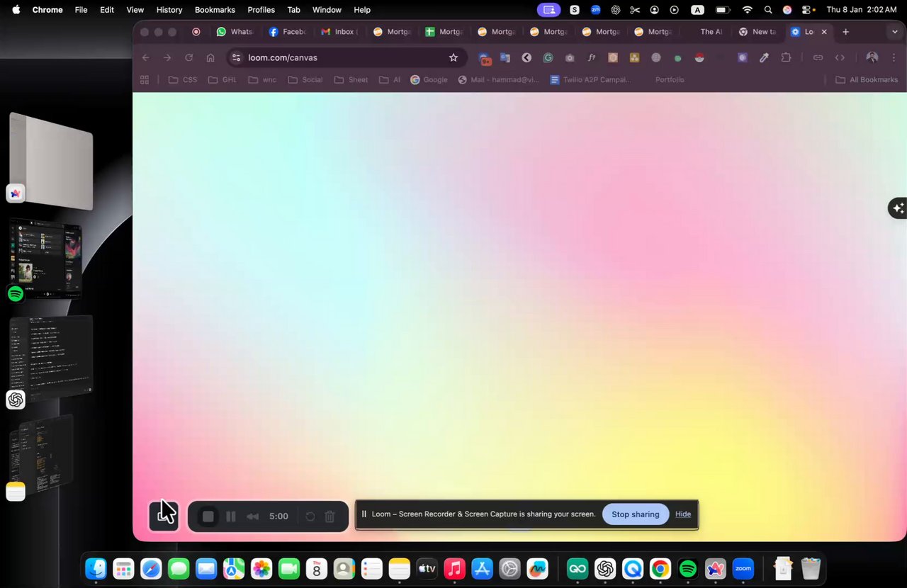Image resolution: width=907 pixels, height=588 pixels.
Task: Open the wnc bookmarks folder
Action: pos(262,80)
